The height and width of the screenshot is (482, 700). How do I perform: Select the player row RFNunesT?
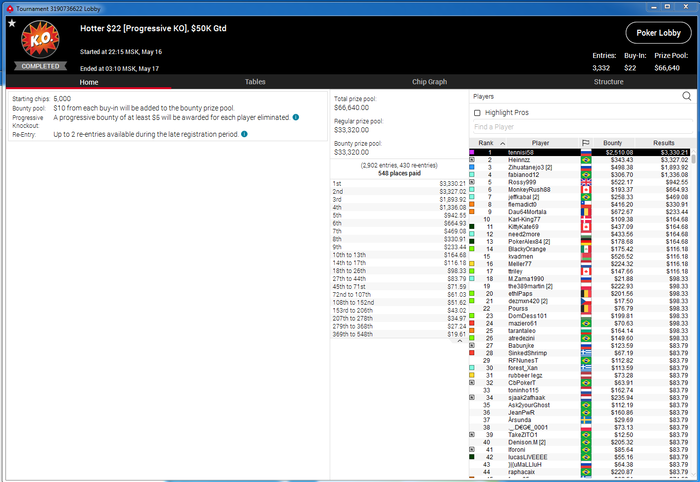click(579, 360)
